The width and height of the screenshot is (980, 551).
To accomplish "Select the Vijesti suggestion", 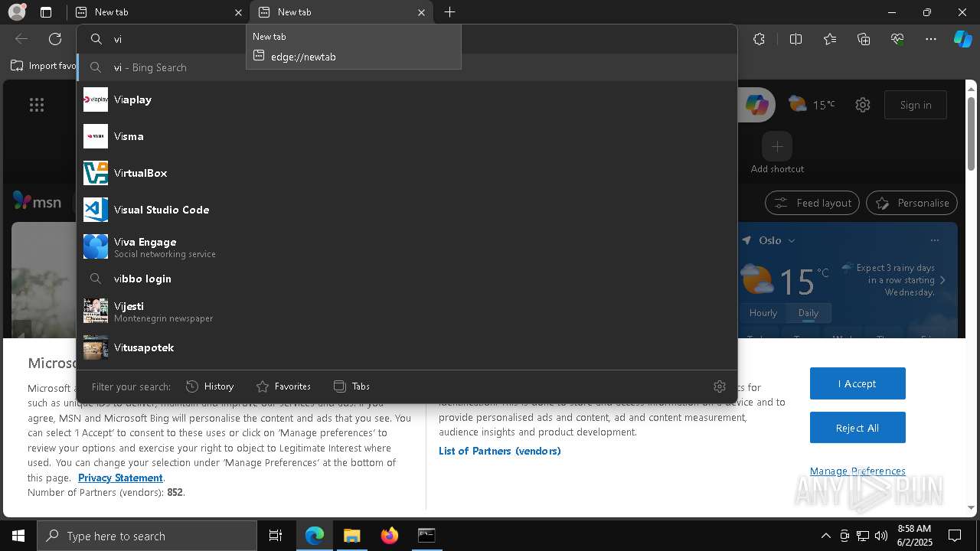I will tap(407, 311).
